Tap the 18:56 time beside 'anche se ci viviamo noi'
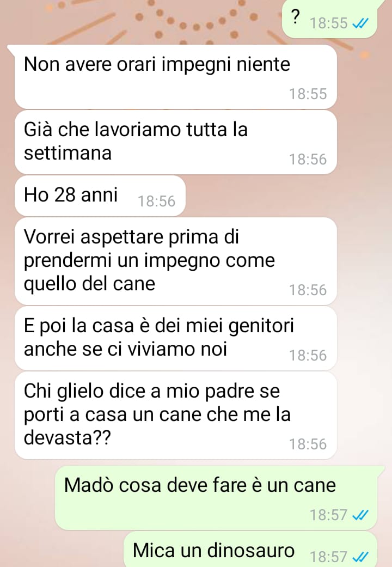The width and height of the screenshot is (392, 567). tap(308, 356)
